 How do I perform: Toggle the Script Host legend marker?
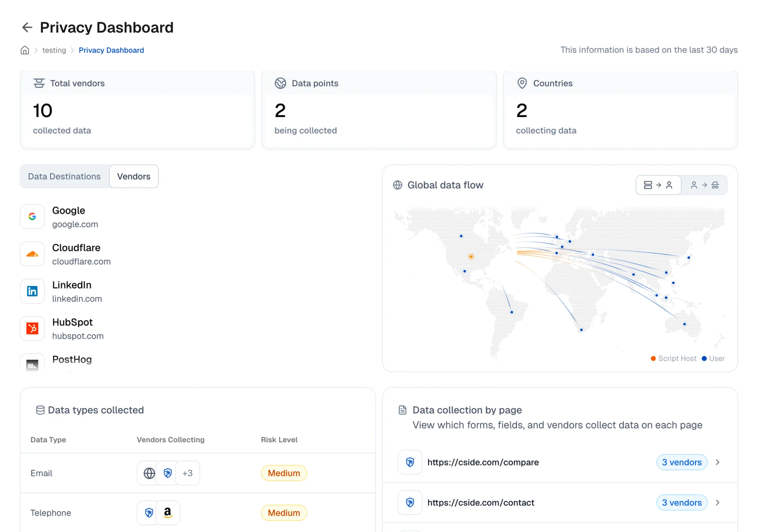(653, 358)
